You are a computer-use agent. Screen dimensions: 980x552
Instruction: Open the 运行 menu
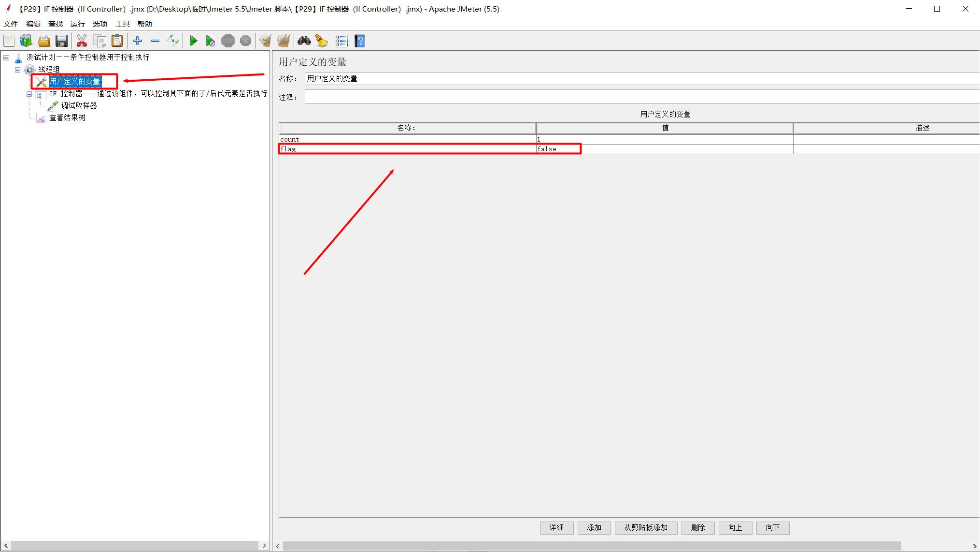tap(77, 24)
